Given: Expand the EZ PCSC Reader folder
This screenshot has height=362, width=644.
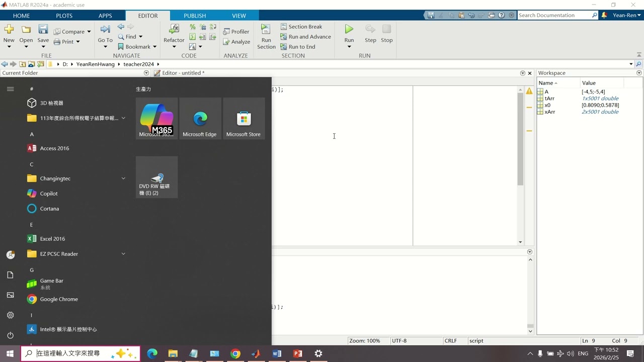Looking at the screenshot, I should coord(123,254).
